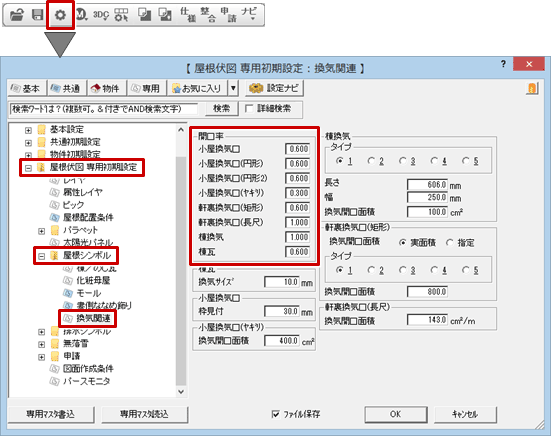Open the お気に入り dropdown arrow
Viewport: 551px width, 436px height.
click(x=233, y=88)
